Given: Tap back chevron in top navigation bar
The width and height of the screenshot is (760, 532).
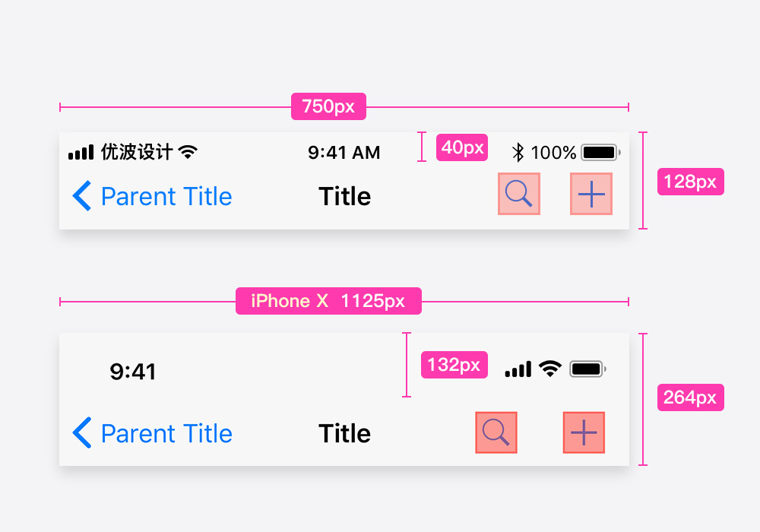Looking at the screenshot, I should [81, 196].
